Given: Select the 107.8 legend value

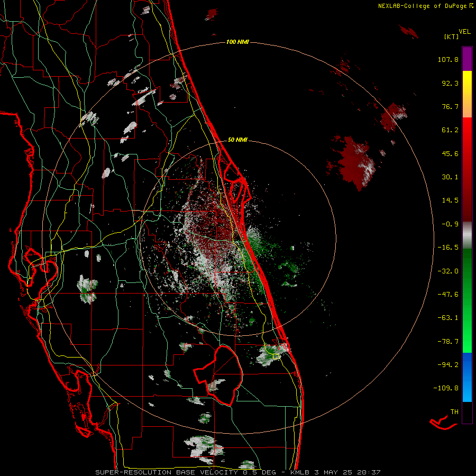Looking at the screenshot, I should pos(448,59).
